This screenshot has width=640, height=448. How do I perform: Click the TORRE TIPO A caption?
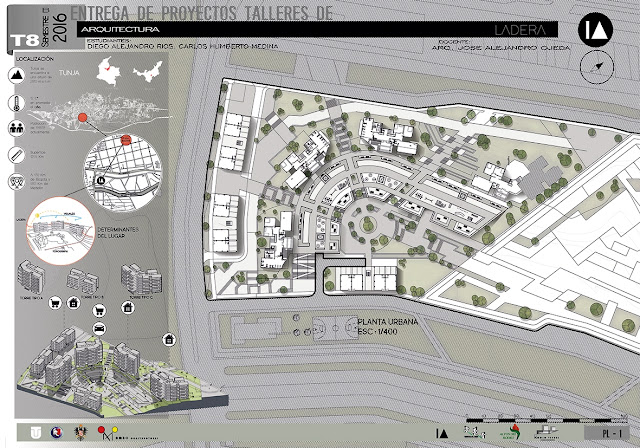point(31,298)
